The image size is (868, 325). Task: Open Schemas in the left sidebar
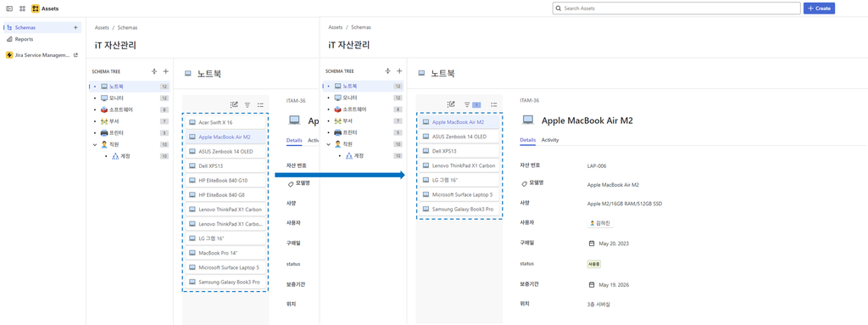pos(42,27)
